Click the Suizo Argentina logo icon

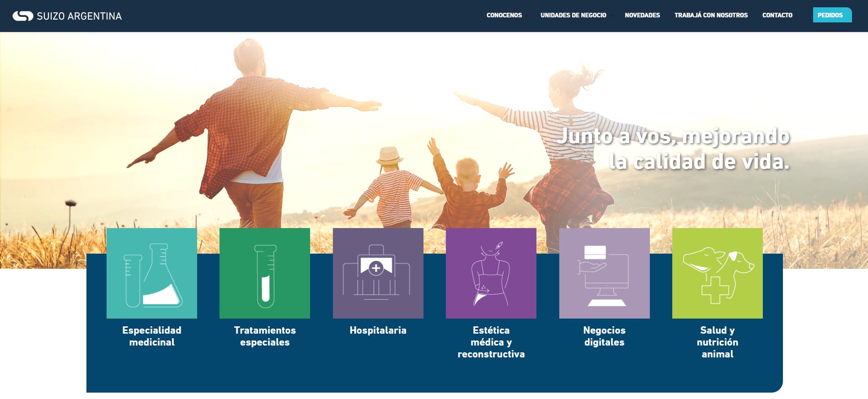[23, 16]
